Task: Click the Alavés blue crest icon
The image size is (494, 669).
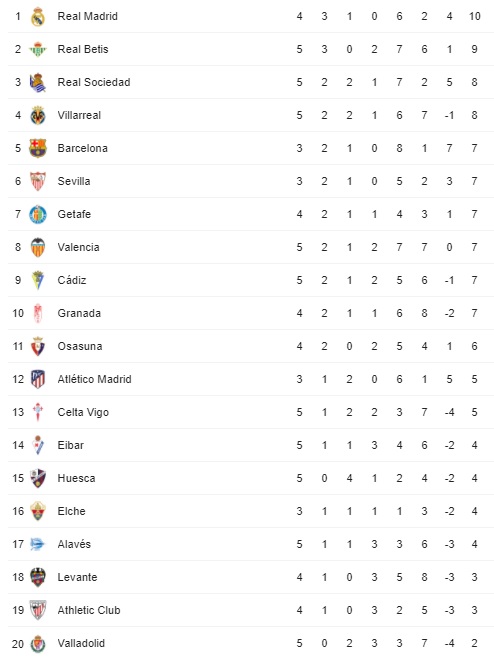Action: click(38, 544)
